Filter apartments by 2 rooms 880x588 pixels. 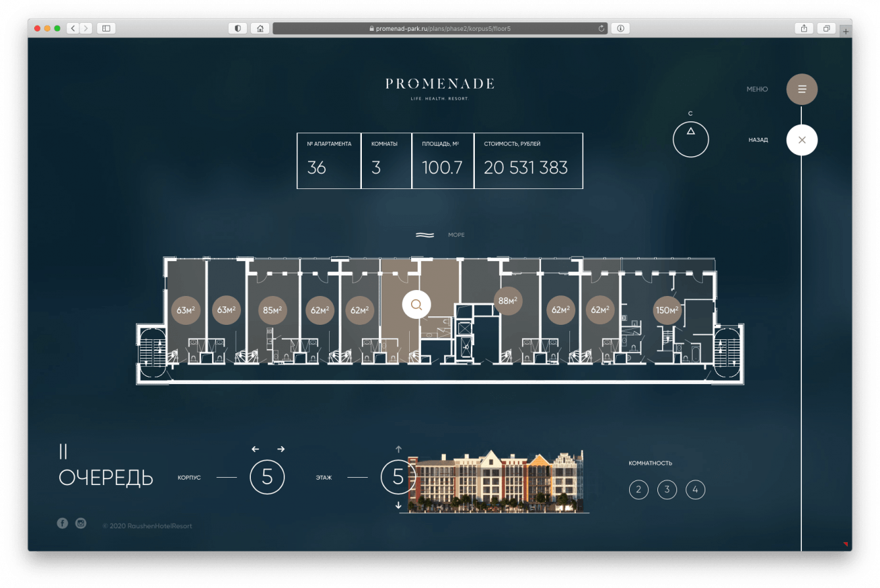(638, 490)
